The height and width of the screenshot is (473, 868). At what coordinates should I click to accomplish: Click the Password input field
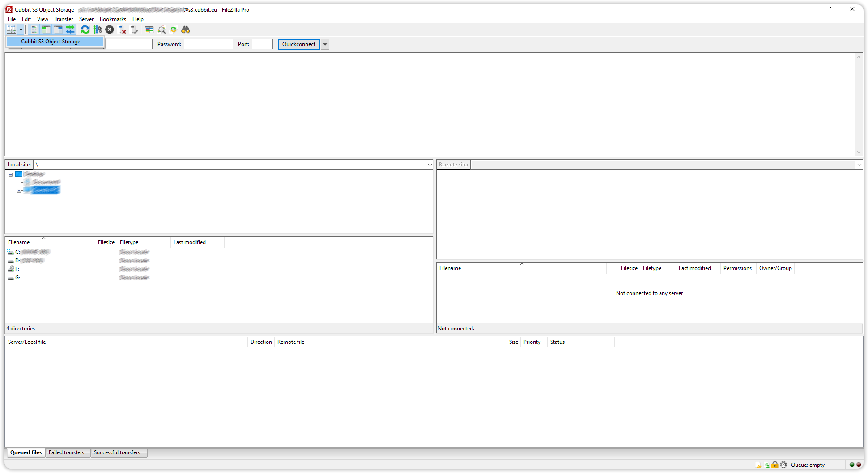click(x=208, y=44)
